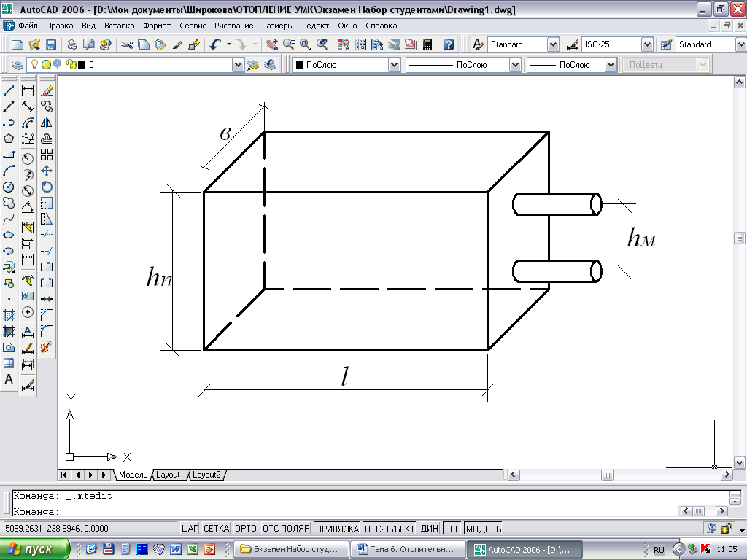Print the drawing
747x560 pixels.
(x=72, y=44)
